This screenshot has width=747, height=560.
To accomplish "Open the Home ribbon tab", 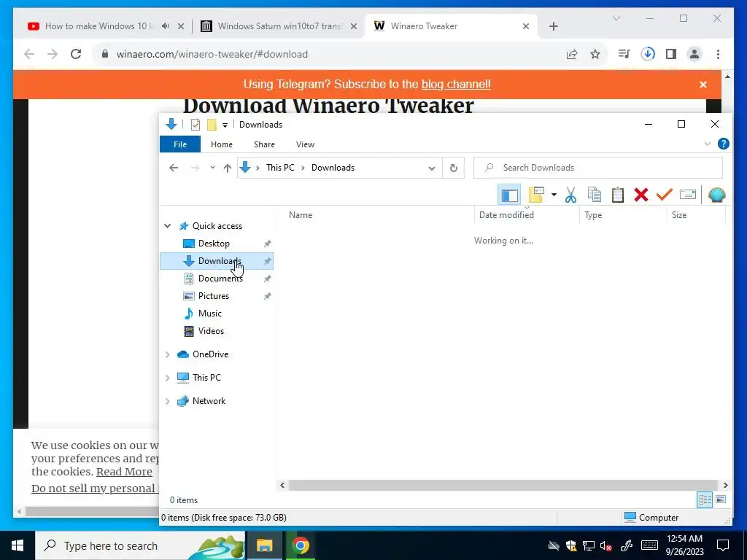I will [222, 144].
